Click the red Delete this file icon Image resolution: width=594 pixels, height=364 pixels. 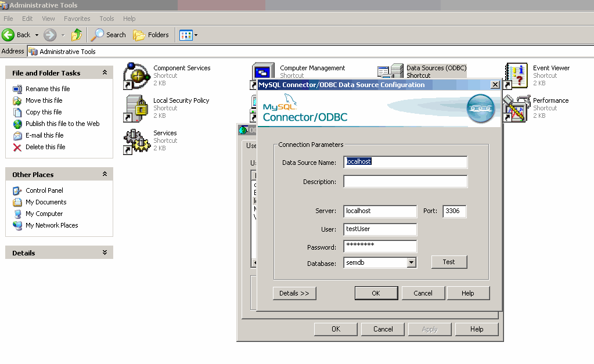(17, 147)
